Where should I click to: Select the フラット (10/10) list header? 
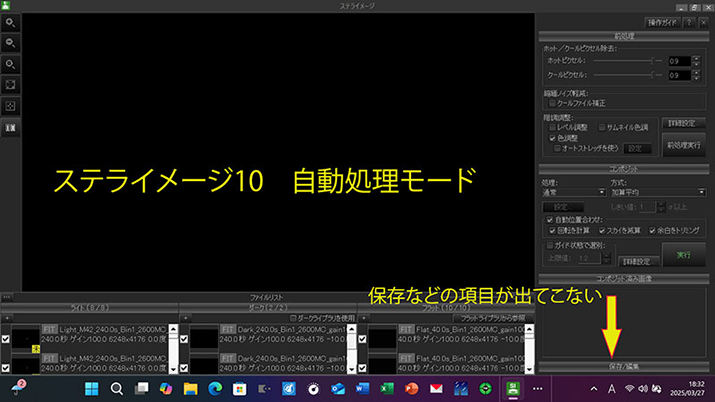click(x=446, y=308)
